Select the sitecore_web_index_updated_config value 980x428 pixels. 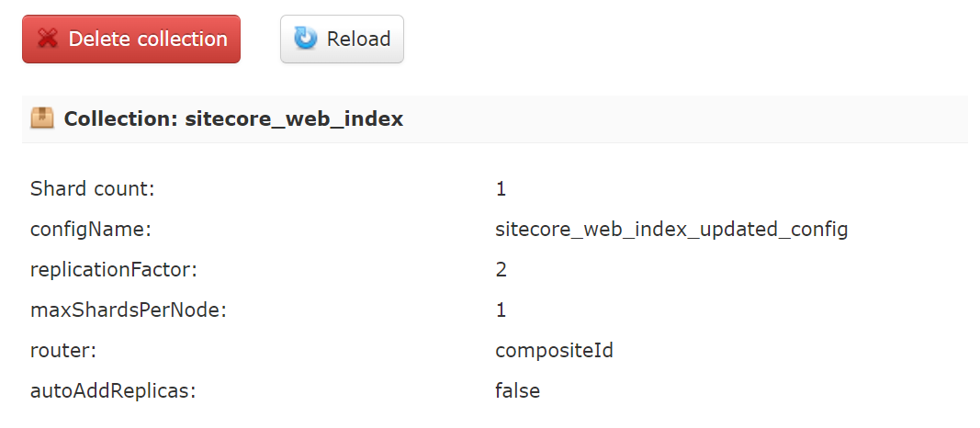(671, 230)
